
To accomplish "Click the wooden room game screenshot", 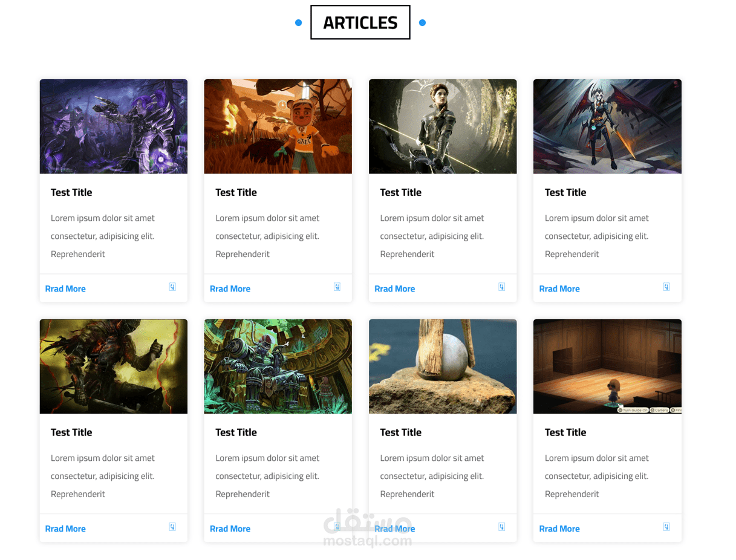I will tap(607, 366).
